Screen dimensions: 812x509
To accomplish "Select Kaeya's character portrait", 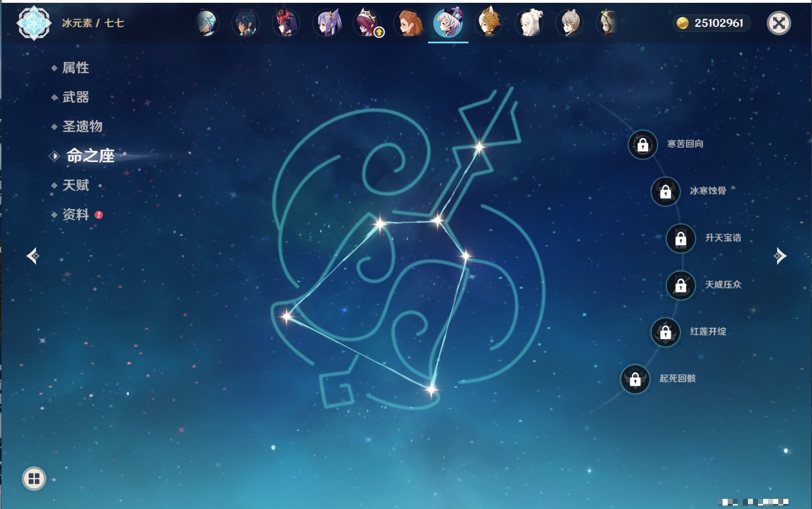I will (246, 23).
